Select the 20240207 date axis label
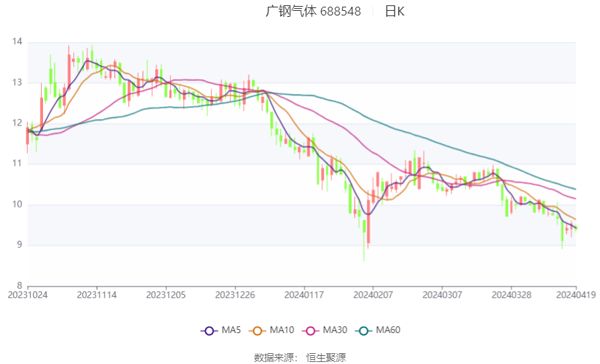 coord(373,295)
